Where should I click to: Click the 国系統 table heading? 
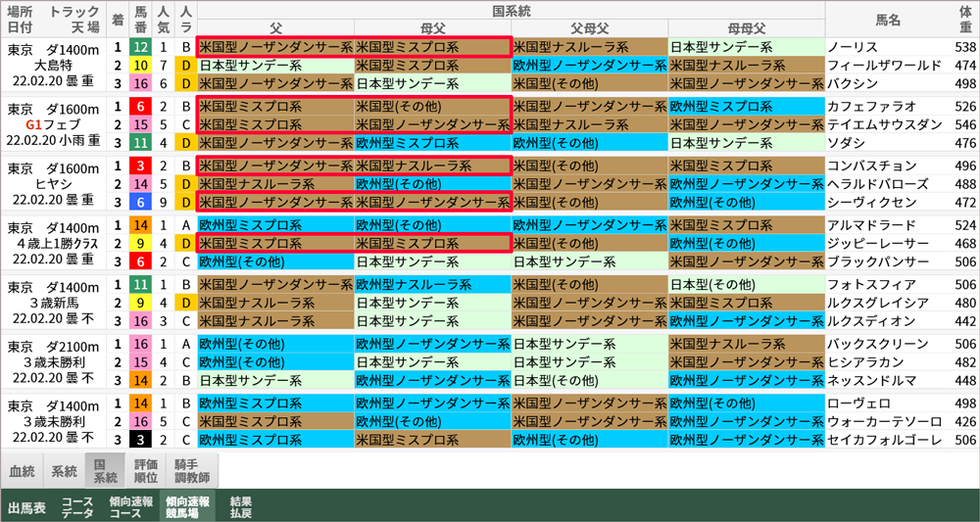point(511,10)
